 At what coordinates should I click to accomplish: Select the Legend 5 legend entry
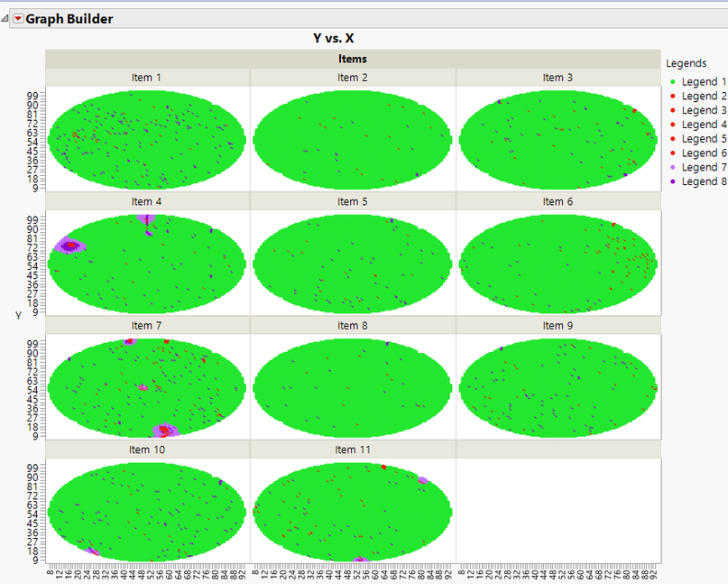(698, 139)
